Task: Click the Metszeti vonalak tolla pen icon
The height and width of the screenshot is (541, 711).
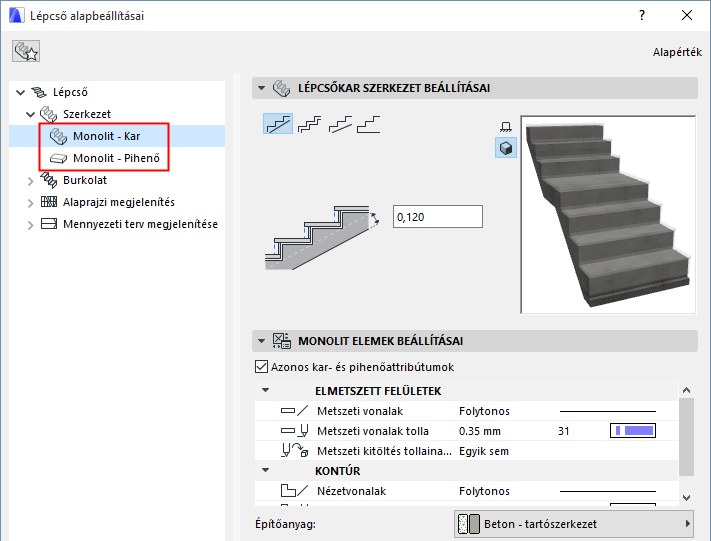Action: 294,431
